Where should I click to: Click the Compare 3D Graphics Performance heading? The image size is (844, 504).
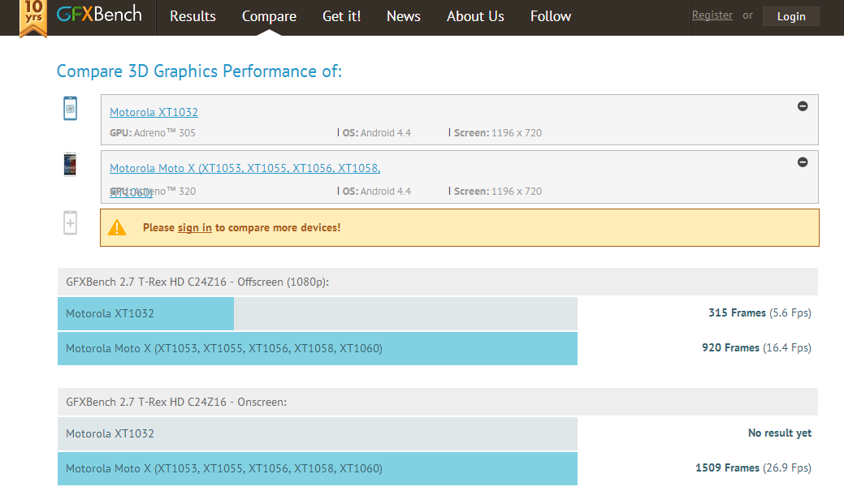coord(199,71)
